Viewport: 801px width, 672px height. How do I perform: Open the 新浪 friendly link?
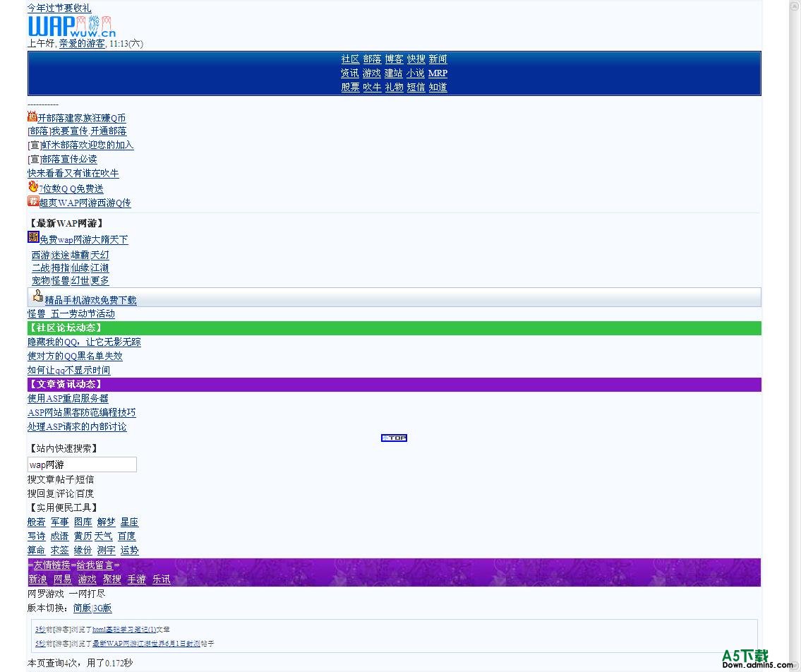point(37,580)
